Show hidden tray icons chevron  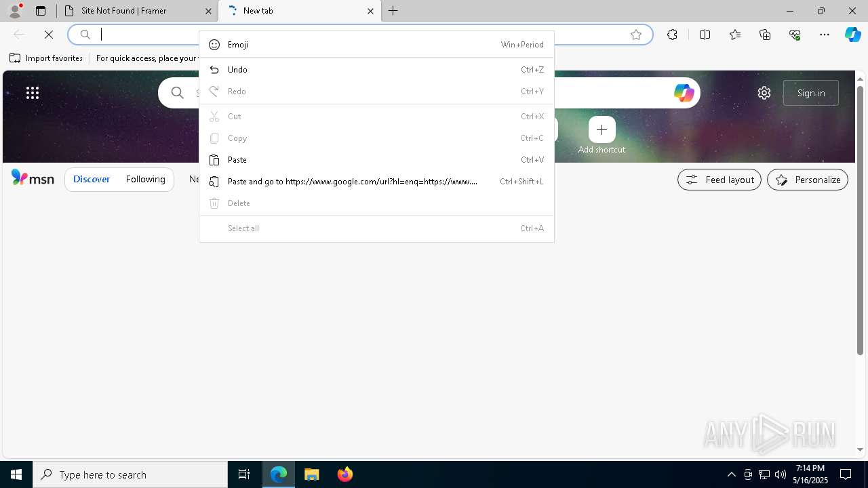(x=731, y=474)
